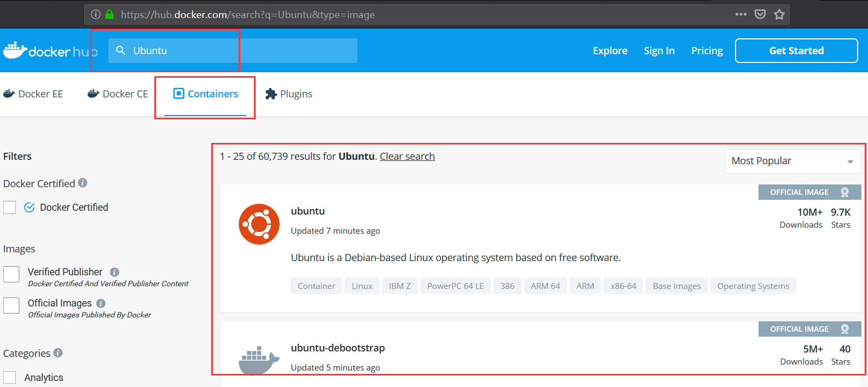Click the green padlock security icon
The width and height of the screenshot is (868, 387).
point(109,14)
